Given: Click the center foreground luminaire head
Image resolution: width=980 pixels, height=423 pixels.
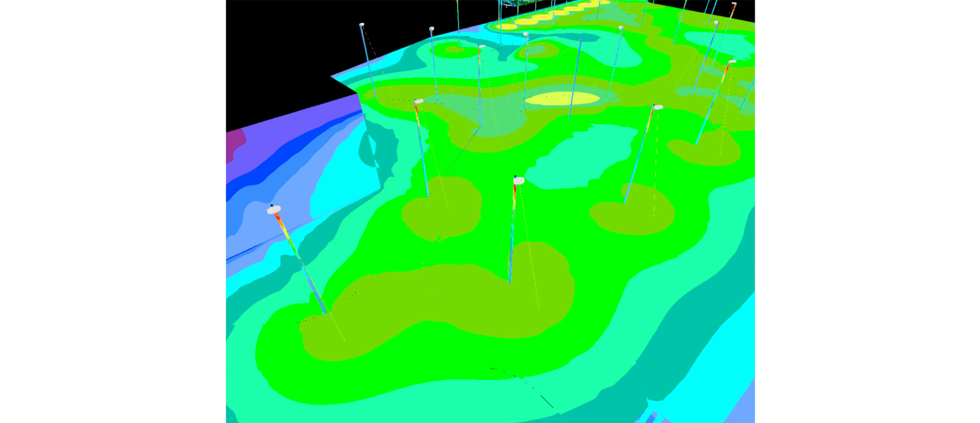Looking at the screenshot, I should 518,181.
